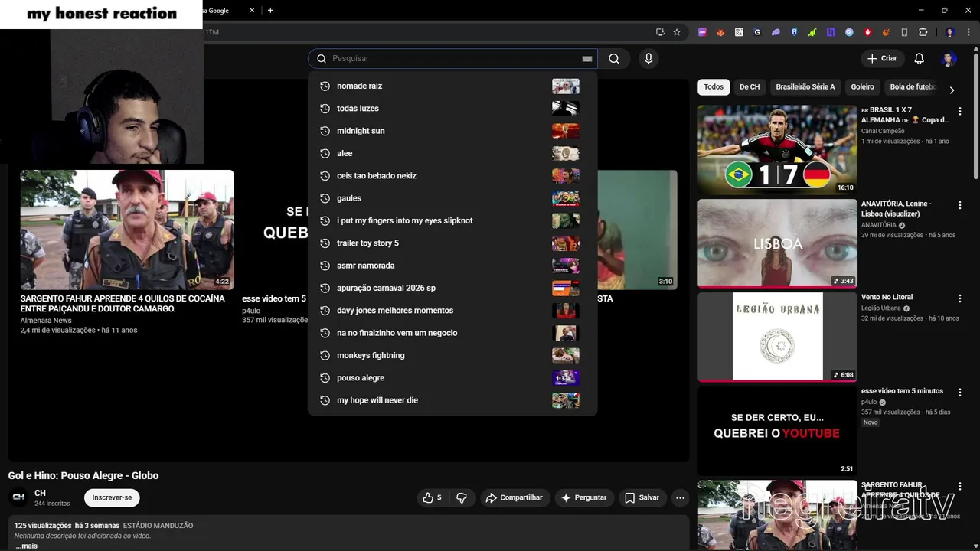
Task: Open menu for Brasil 1 x 7 Alemanha video
Action: point(960,112)
